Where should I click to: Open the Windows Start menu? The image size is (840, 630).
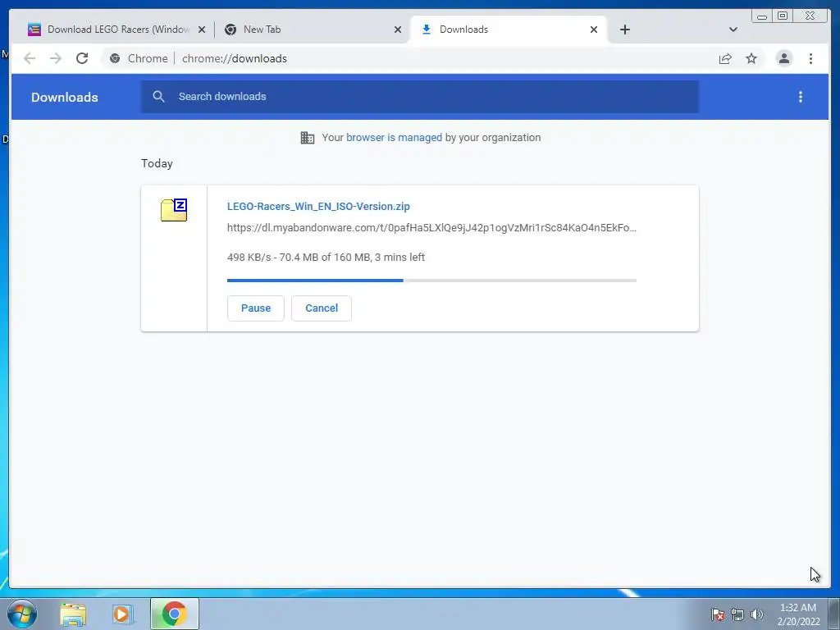click(x=21, y=614)
